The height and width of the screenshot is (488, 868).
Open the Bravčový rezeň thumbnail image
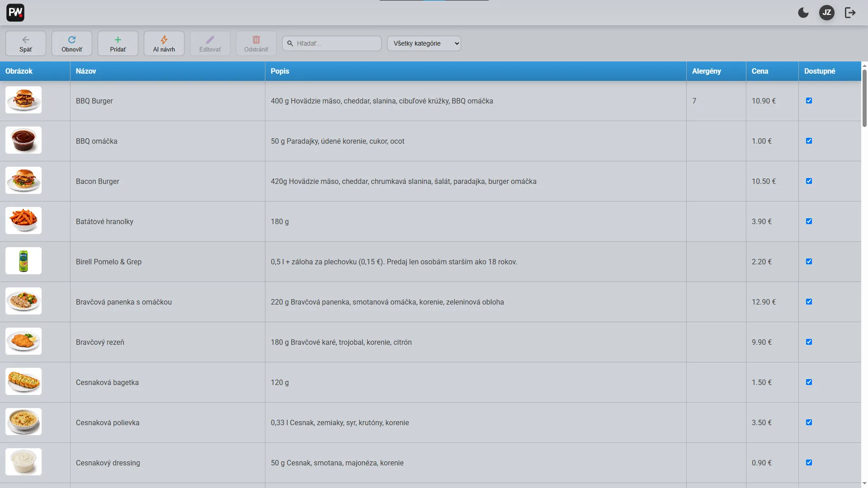[x=24, y=341]
